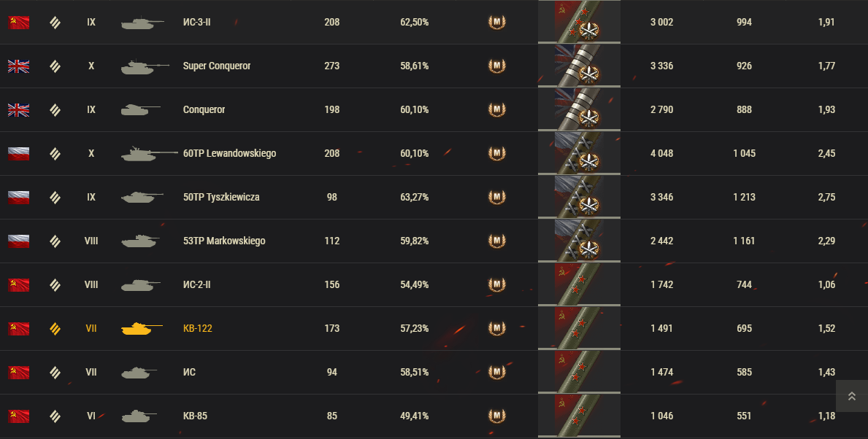Click the orange heavy class icon for КВ-122
Screen dimensions: 868x439
55,328
